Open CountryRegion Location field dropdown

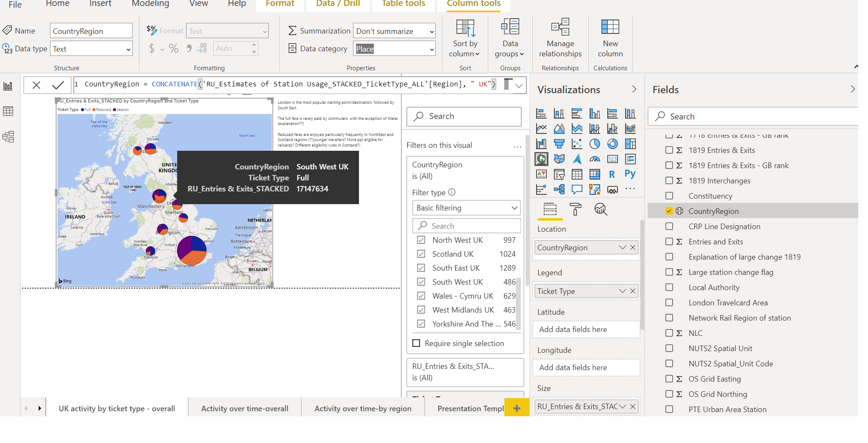pos(622,247)
